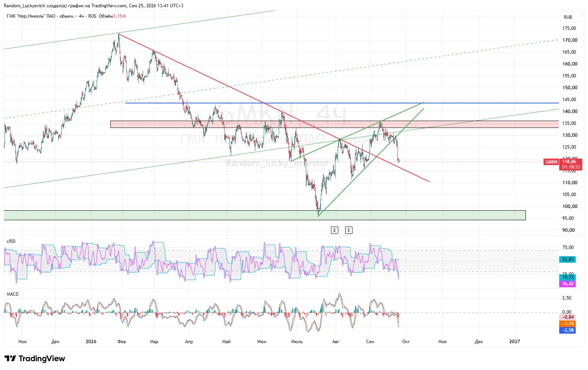
Task: Click the orange MACD value -1,74
Action: point(568,324)
